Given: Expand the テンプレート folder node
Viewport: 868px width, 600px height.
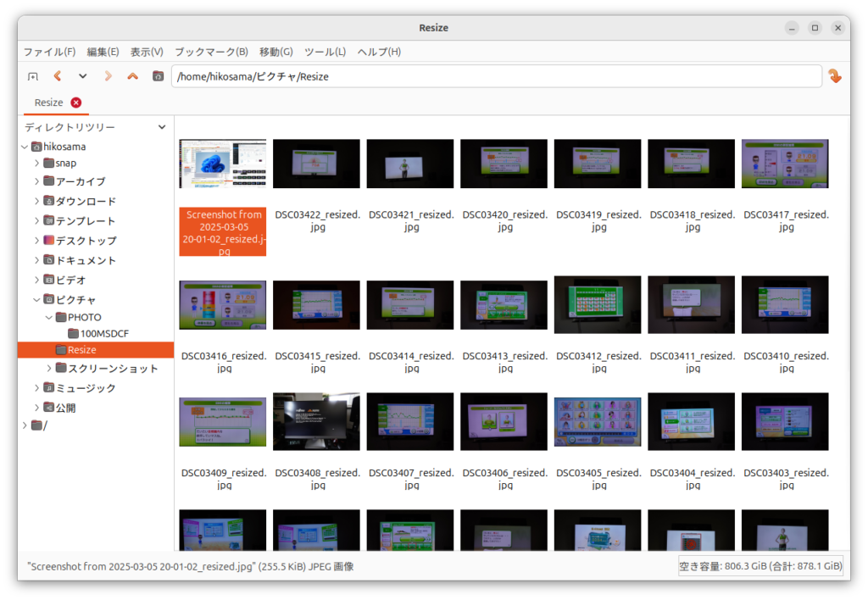Looking at the screenshot, I should click(x=37, y=221).
